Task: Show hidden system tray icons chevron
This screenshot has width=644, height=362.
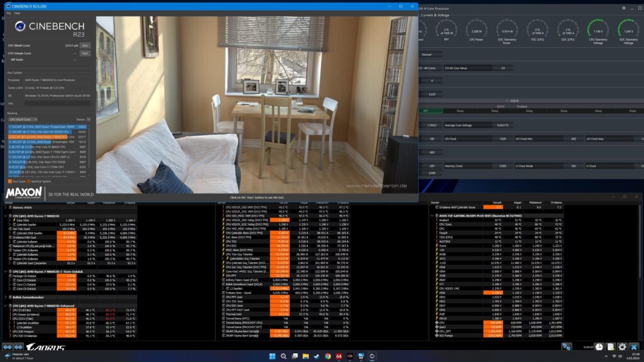Action: pyautogui.click(x=606, y=356)
